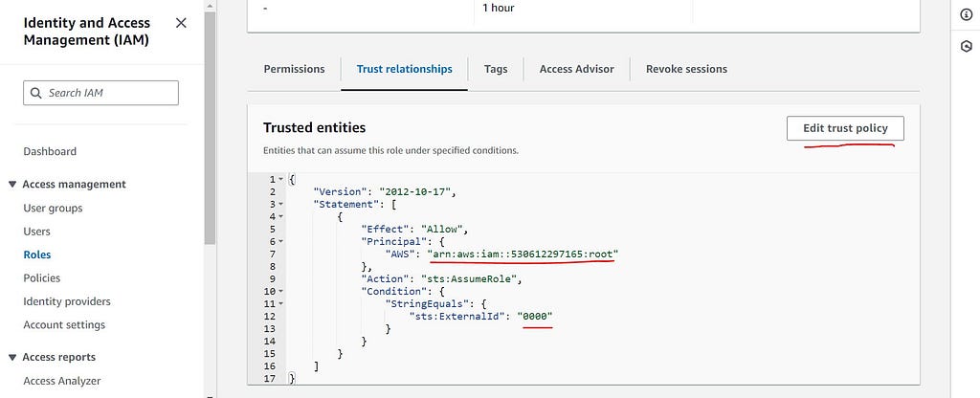Fold the code block at line 4
The height and width of the screenshot is (398, 980).
coord(281,217)
